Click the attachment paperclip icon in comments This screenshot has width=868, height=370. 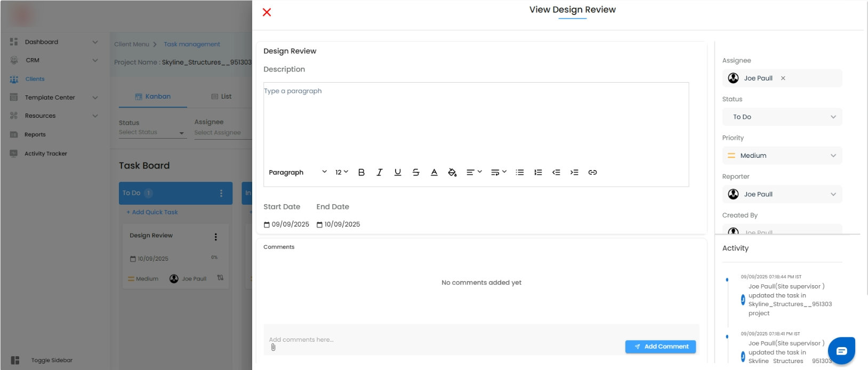(274, 348)
